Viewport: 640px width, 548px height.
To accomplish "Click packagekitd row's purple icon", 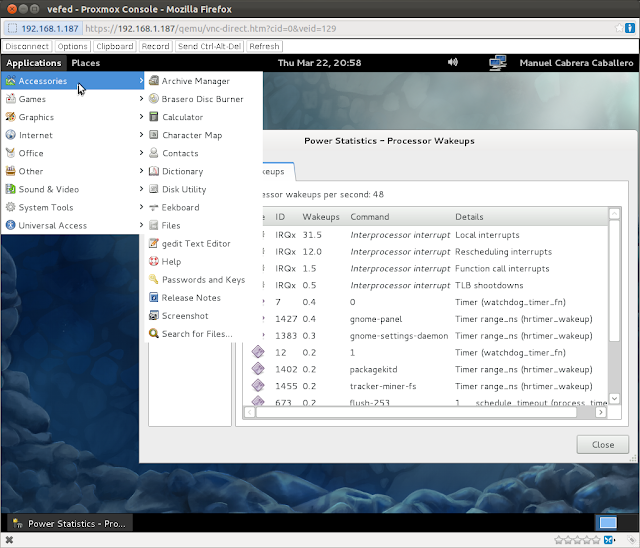I will [x=258, y=369].
